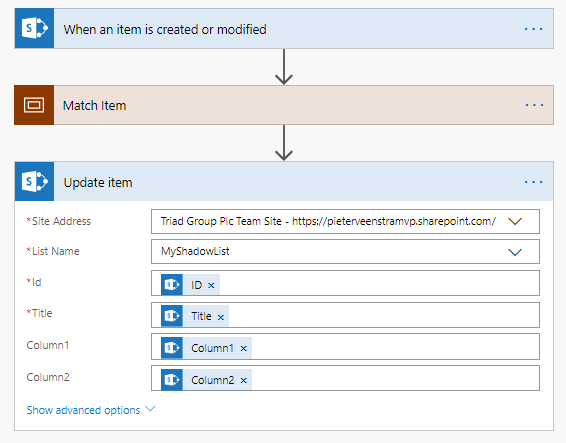
Task: Expand the Site Address dropdown
Action: [515, 221]
